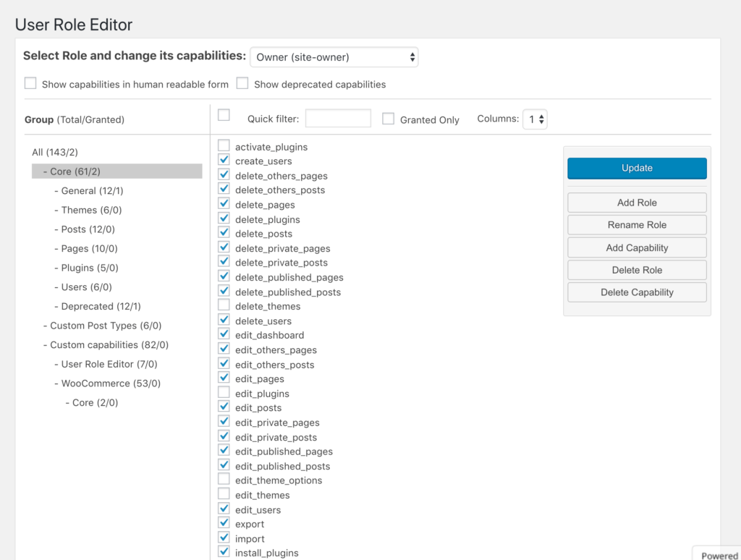741x560 pixels.
Task: Click the Delete Capability button
Action: point(636,292)
